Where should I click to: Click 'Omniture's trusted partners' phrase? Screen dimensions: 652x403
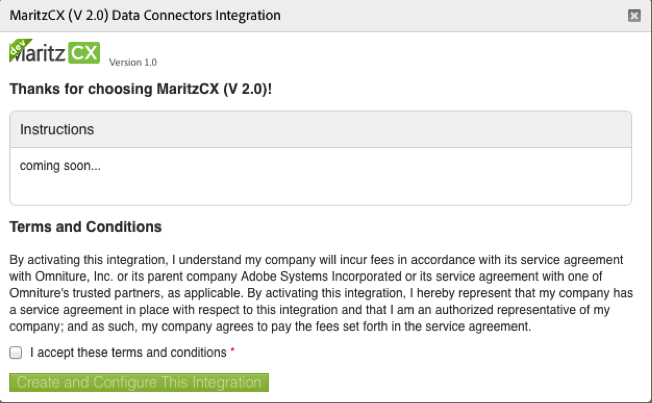85,293
